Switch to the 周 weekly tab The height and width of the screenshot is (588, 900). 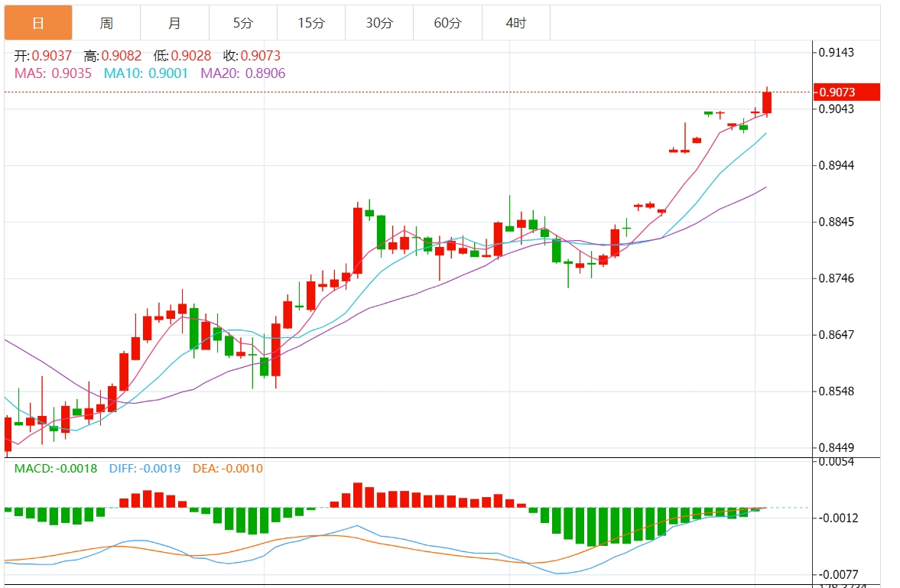pos(106,23)
